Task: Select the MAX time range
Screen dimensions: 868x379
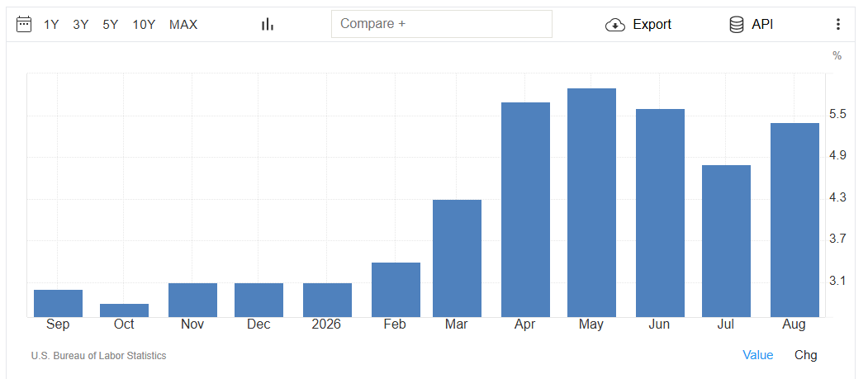Action: pos(183,24)
